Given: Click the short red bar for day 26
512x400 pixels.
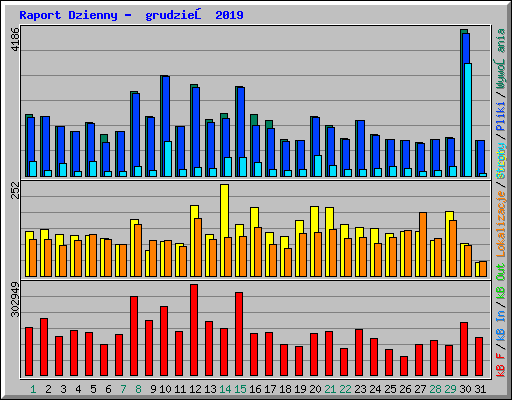Looking at the screenshot, I should (404, 366).
